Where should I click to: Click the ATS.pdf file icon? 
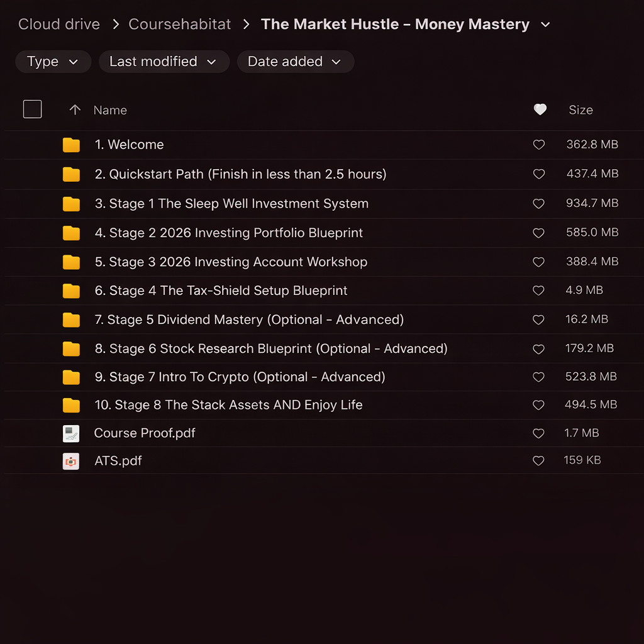(x=71, y=461)
